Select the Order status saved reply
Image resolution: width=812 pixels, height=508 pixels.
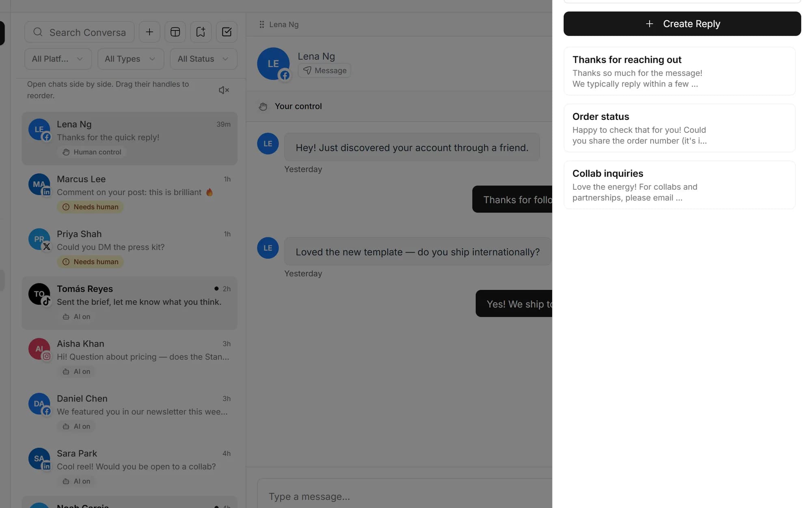[x=679, y=128]
